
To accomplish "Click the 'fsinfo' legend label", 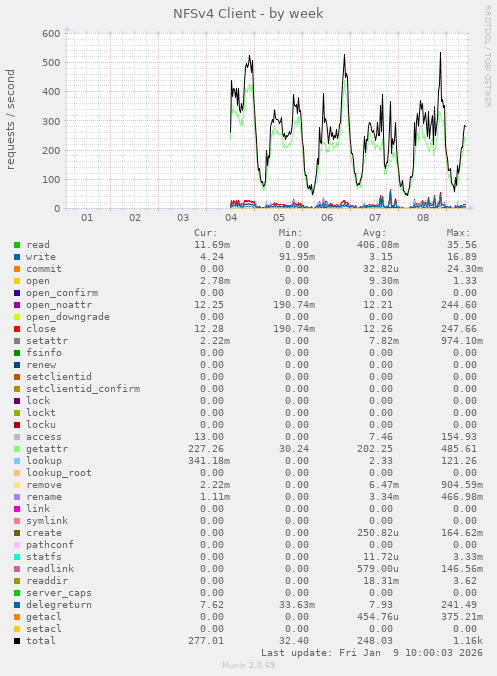I will click(44, 353).
